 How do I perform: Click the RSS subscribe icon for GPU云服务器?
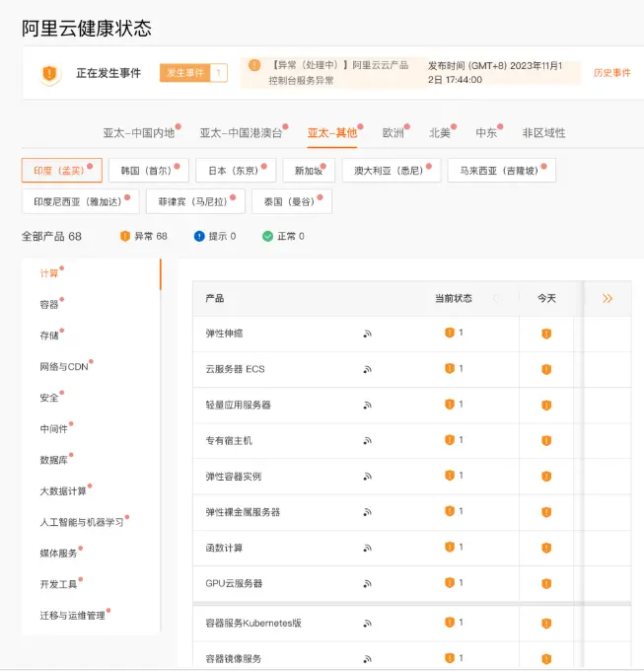[367, 584]
